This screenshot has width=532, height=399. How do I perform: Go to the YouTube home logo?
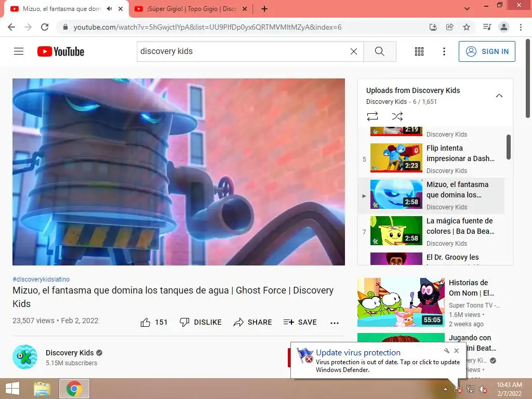[61, 51]
